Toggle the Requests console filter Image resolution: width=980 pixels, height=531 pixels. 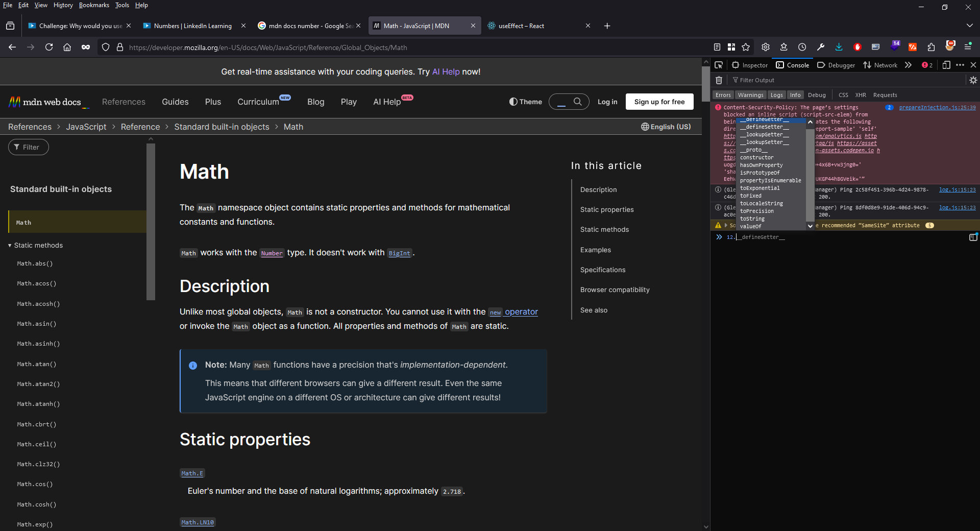click(885, 95)
